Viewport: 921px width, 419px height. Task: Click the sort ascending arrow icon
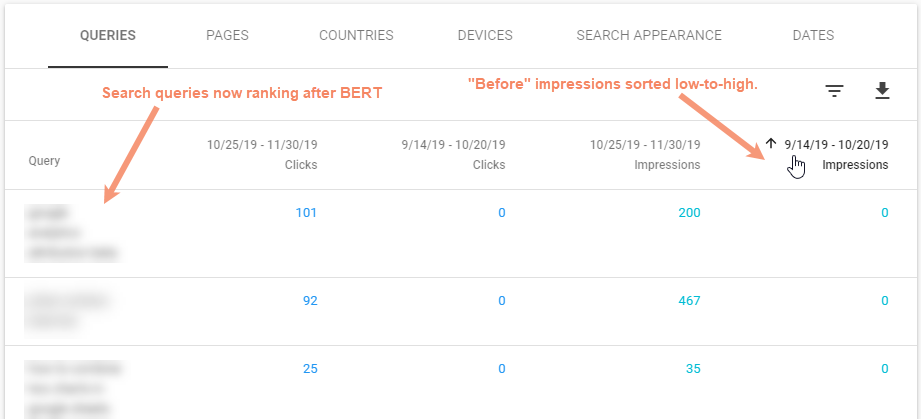[x=771, y=144]
